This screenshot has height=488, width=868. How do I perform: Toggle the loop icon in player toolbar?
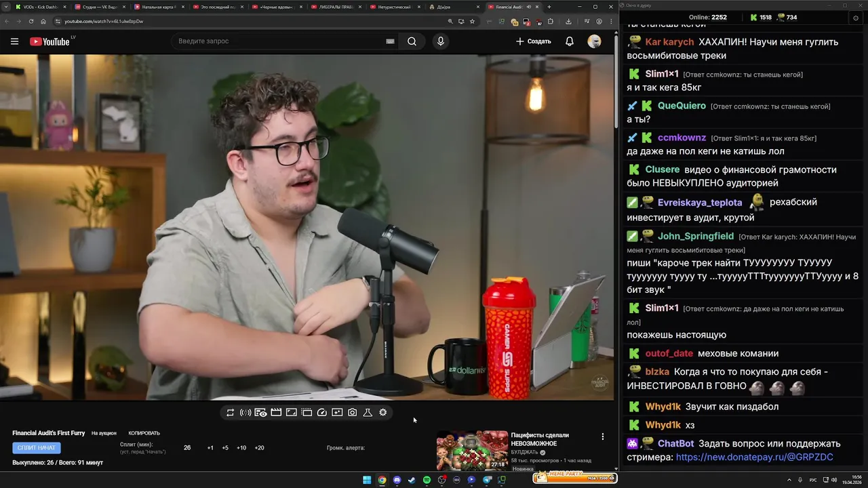pos(230,412)
